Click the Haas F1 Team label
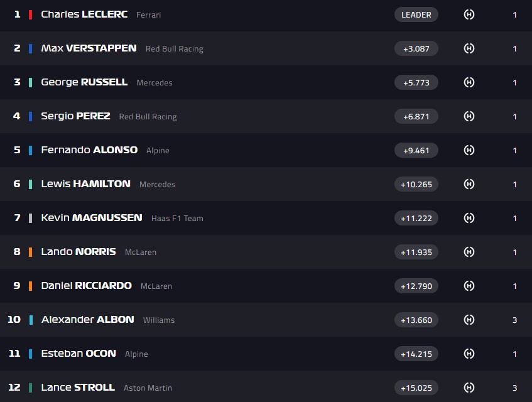Image resolution: width=532 pixels, height=402 pixels. tap(177, 219)
